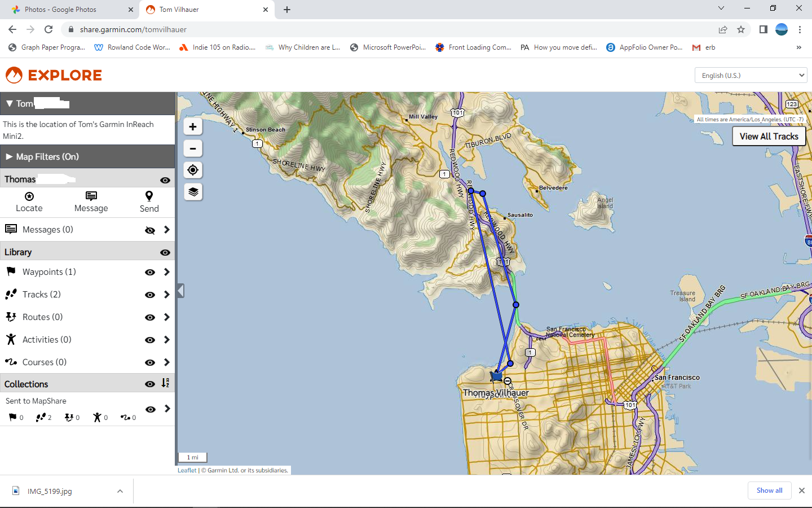Open the downloaded IMG_5199.jpg file

pos(50,491)
